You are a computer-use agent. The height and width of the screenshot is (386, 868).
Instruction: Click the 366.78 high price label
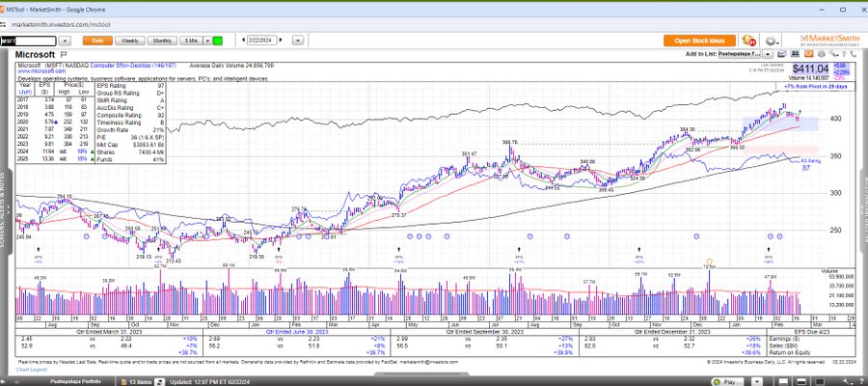pyautogui.click(x=509, y=142)
